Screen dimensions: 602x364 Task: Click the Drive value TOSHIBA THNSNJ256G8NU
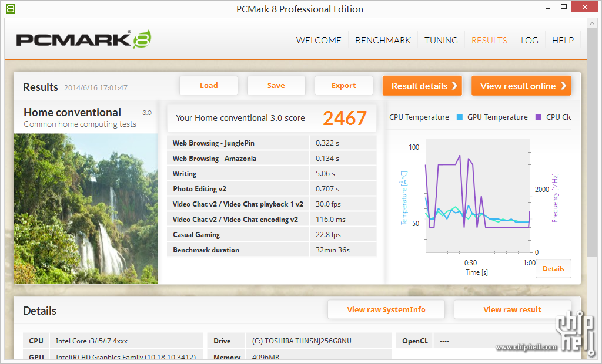[x=302, y=341]
